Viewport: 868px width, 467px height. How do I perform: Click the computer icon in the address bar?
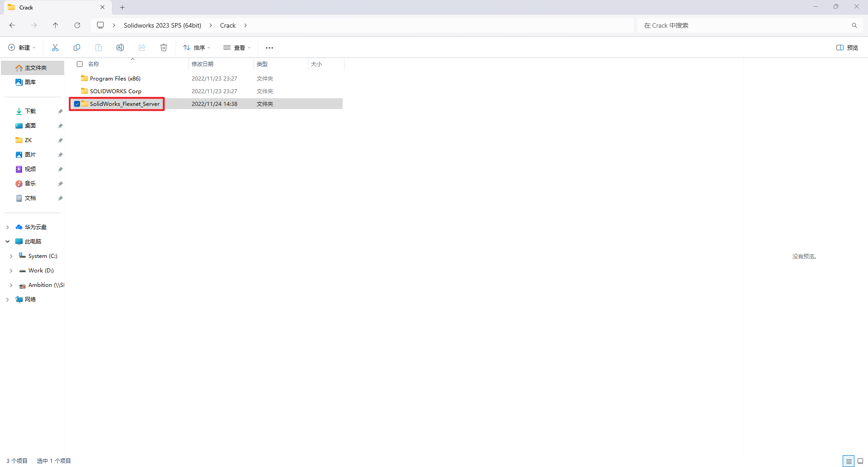(x=100, y=25)
